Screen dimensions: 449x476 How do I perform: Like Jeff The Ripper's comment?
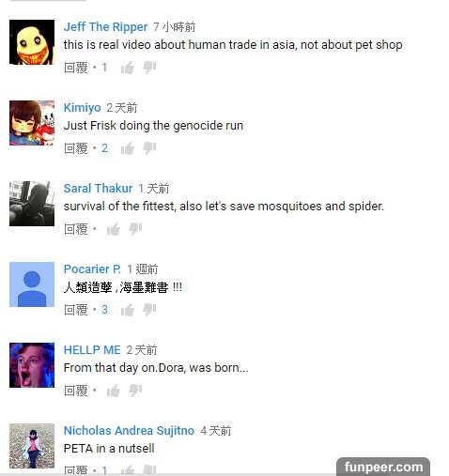pyautogui.click(x=128, y=68)
